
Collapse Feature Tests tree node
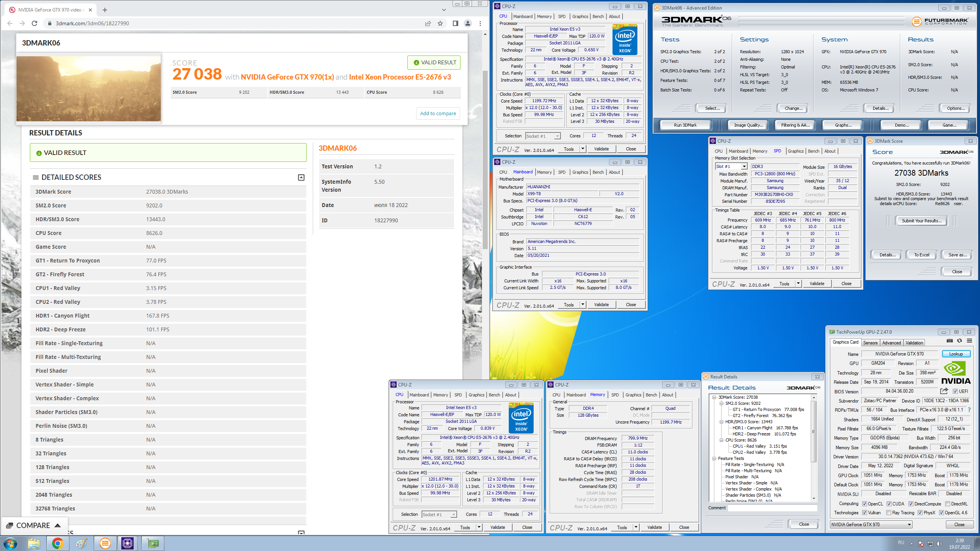[714, 458]
